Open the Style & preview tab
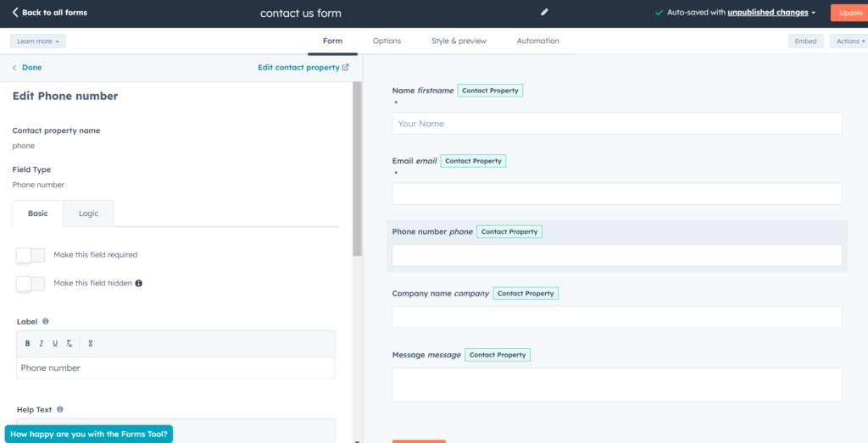This screenshot has width=868, height=443. pos(459,41)
